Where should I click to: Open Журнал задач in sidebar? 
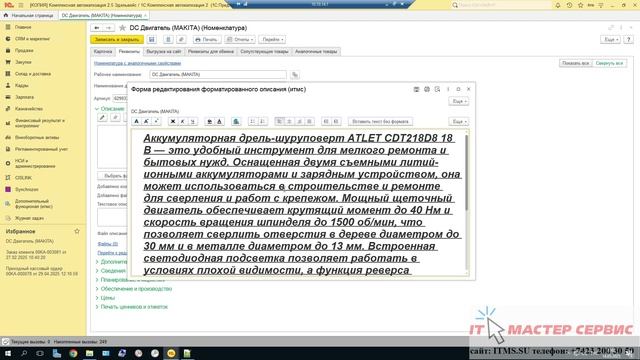[x=29, y=218]
